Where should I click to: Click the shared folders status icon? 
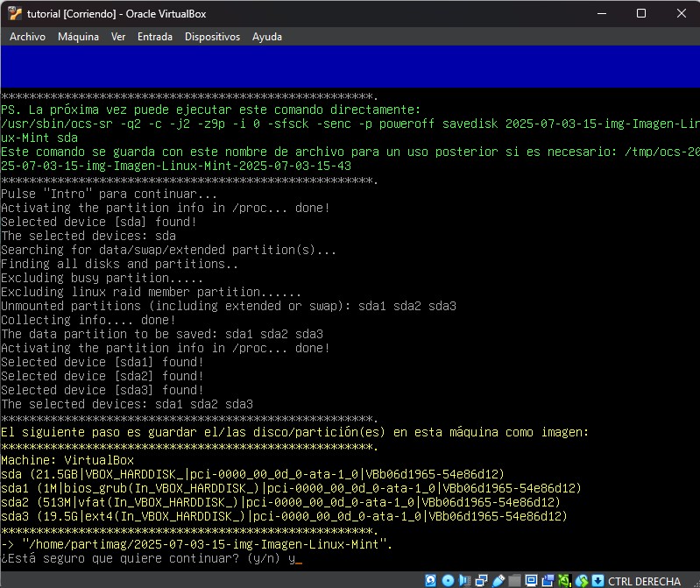(514, 580)
